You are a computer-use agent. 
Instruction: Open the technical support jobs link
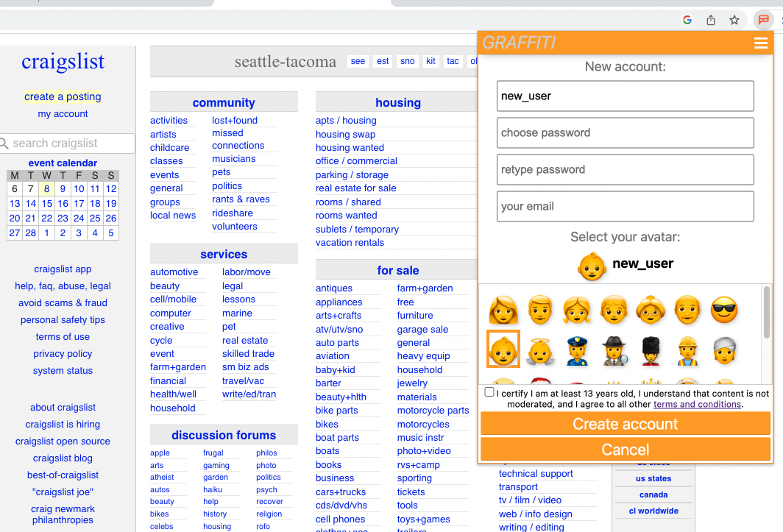coord(536,474)
